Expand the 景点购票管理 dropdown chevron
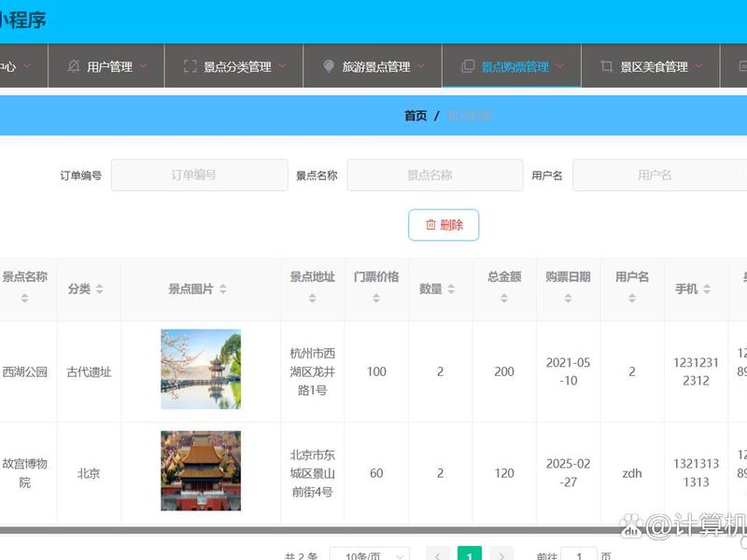 (x=560, y=65)
